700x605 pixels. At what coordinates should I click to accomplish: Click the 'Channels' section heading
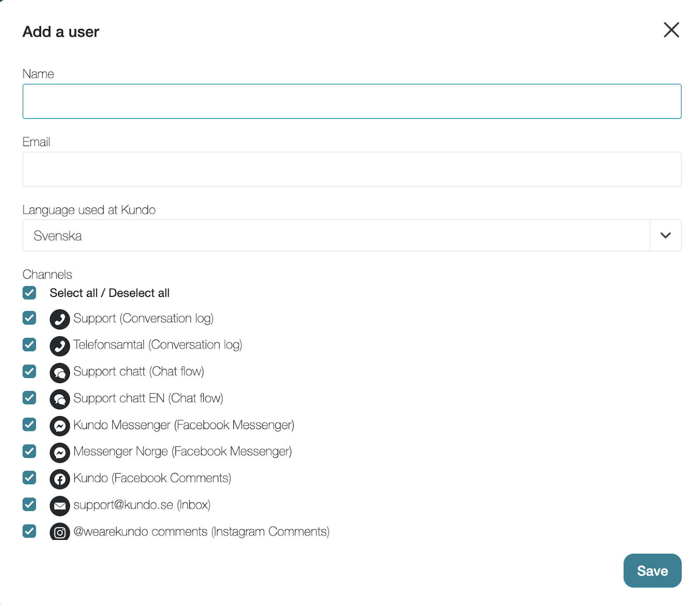coord(47,275)
